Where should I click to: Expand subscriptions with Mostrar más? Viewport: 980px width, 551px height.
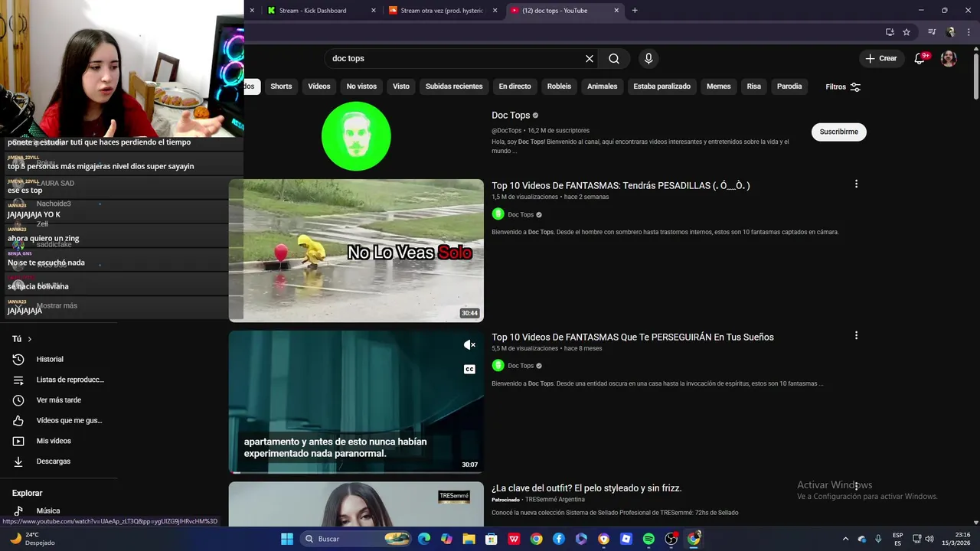pyautogui.click(x=57, y=305)
